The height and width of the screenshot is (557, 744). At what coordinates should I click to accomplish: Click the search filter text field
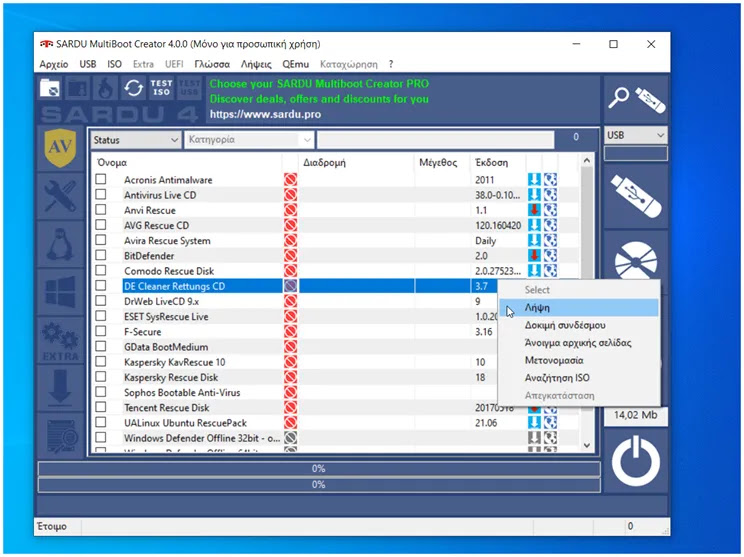[436, 140]
